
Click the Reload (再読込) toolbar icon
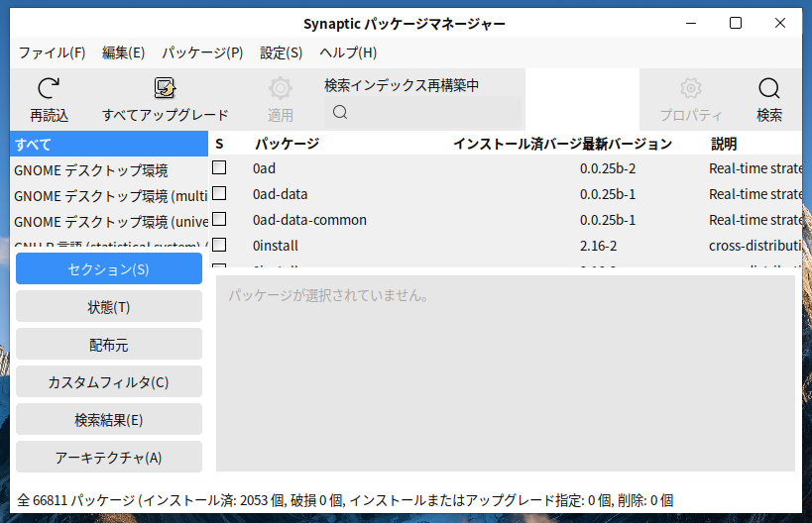coord(49,88)
